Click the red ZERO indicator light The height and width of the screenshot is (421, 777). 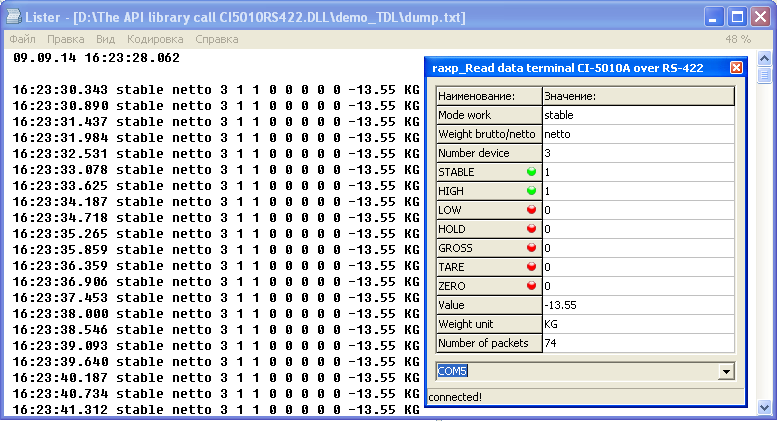tap(531, 285)
